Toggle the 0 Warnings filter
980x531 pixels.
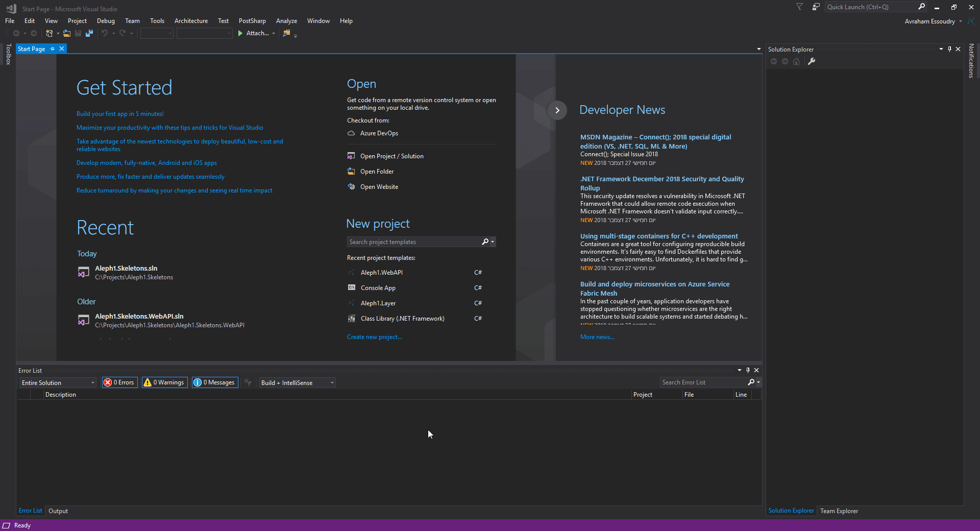click(x=164, y=382)
